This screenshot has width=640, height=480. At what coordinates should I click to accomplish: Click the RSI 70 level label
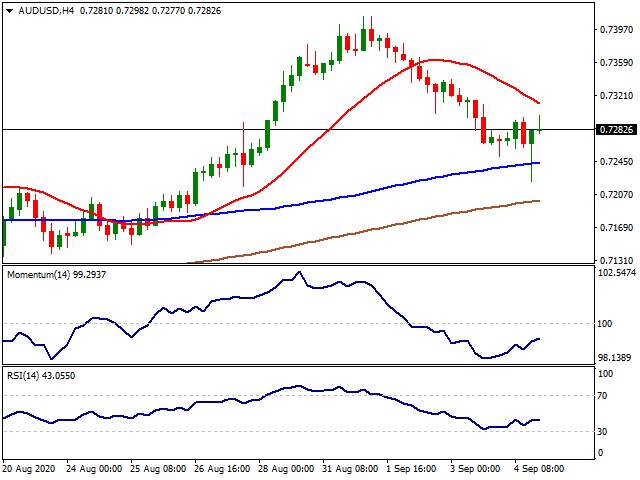602,396
